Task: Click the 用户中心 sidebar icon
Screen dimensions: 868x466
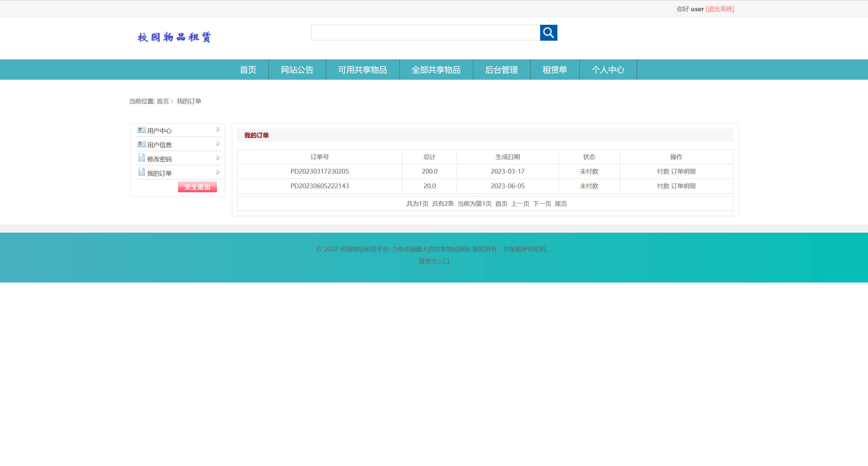Action: tap(141, 130)
